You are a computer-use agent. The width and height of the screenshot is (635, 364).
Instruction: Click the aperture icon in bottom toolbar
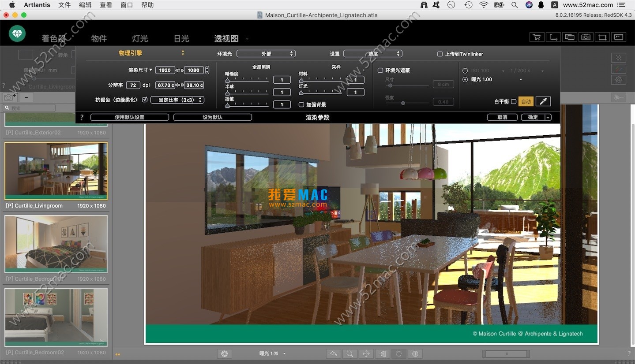click(224, 353)
